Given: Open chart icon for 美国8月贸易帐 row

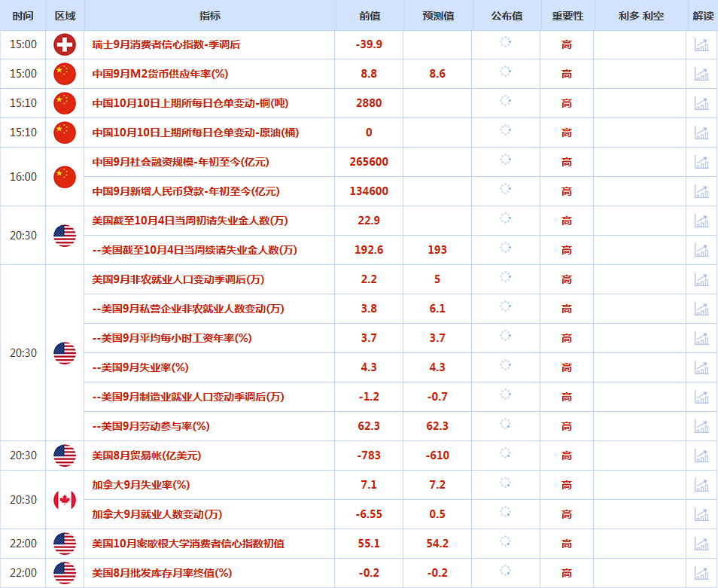Looking at the screenshot, I should coord(701,455).
